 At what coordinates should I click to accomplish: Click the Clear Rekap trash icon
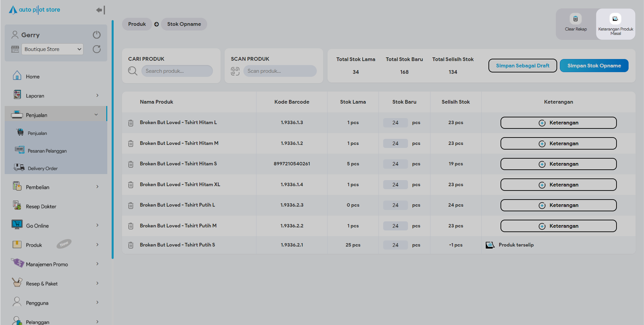[575, 19]
